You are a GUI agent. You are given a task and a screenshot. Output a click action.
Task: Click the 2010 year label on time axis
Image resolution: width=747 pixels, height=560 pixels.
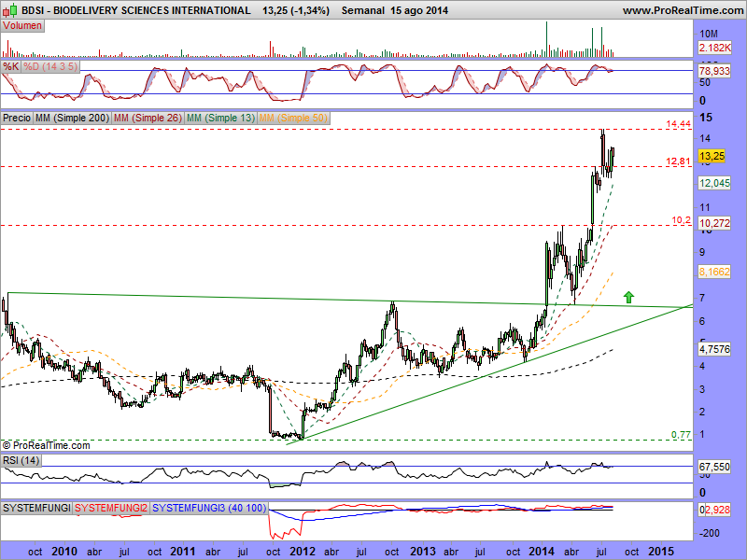pyautogui.click(x=63, y=552)
